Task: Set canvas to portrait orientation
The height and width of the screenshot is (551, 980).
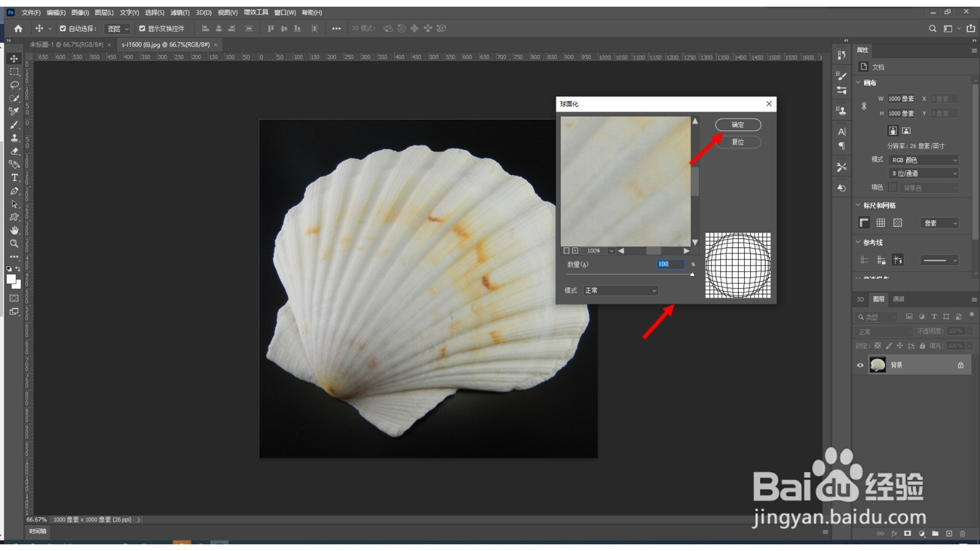Action: click(x=893, y=130)
